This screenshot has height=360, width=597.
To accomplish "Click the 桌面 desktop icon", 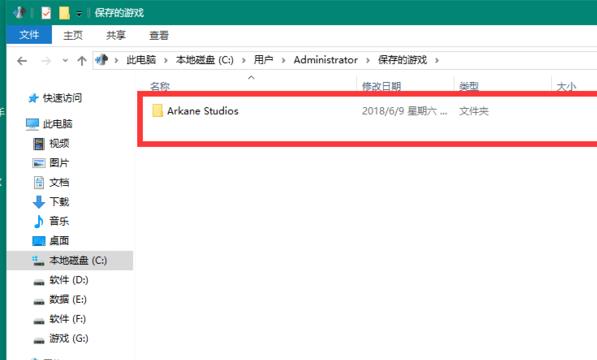I will 39,241.
